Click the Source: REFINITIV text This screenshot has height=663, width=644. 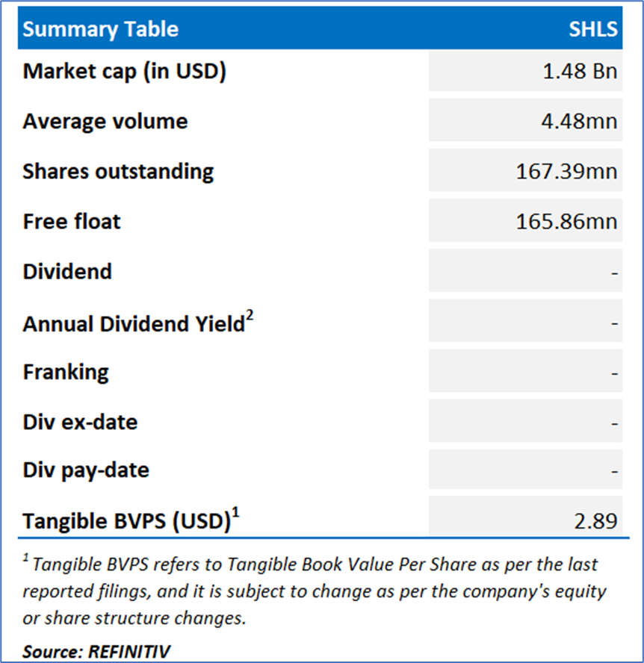pyautogui.click(x=96, y=650)
